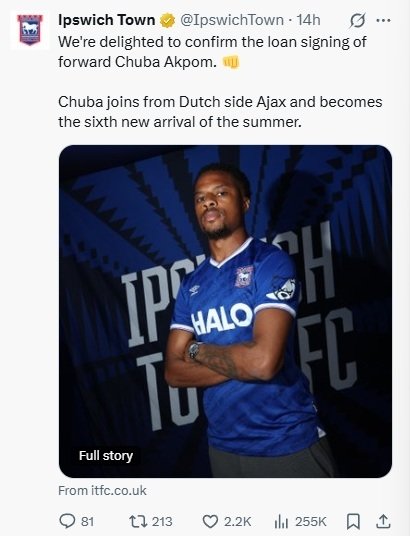Repost using the retweet arrows icon
This screenshot has height=536, width=410.
tap(138, 521)
